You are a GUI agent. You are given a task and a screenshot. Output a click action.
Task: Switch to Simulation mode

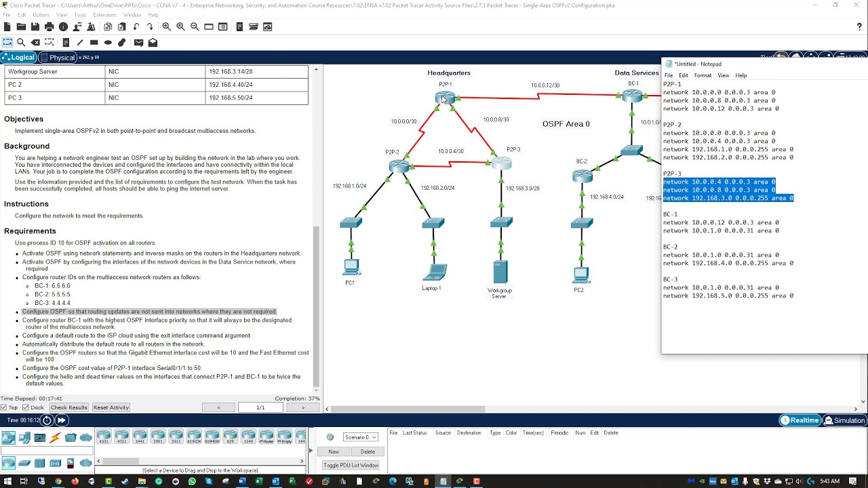click(x=844, y=420)
